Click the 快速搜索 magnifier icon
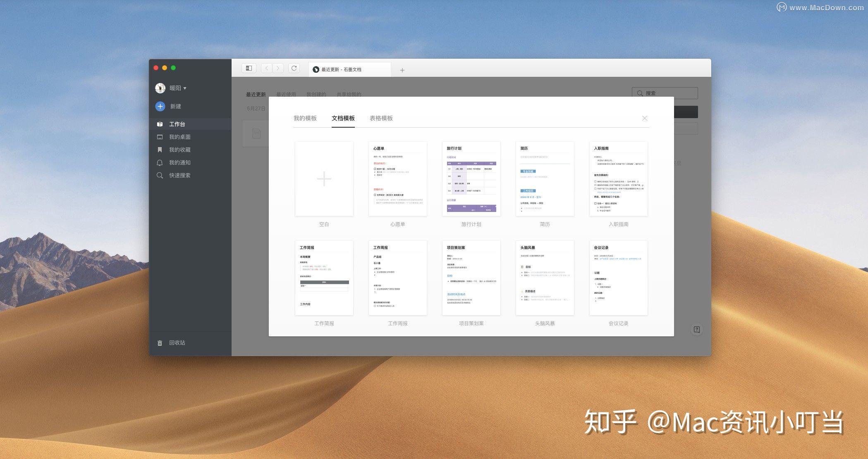This screenshot has height=459, width=868. (160, 175)
